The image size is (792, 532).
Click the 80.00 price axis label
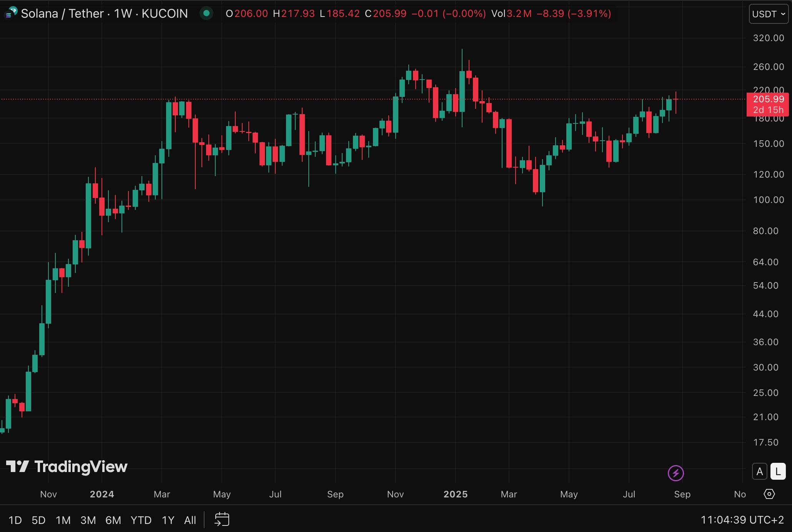click(765, 231)
